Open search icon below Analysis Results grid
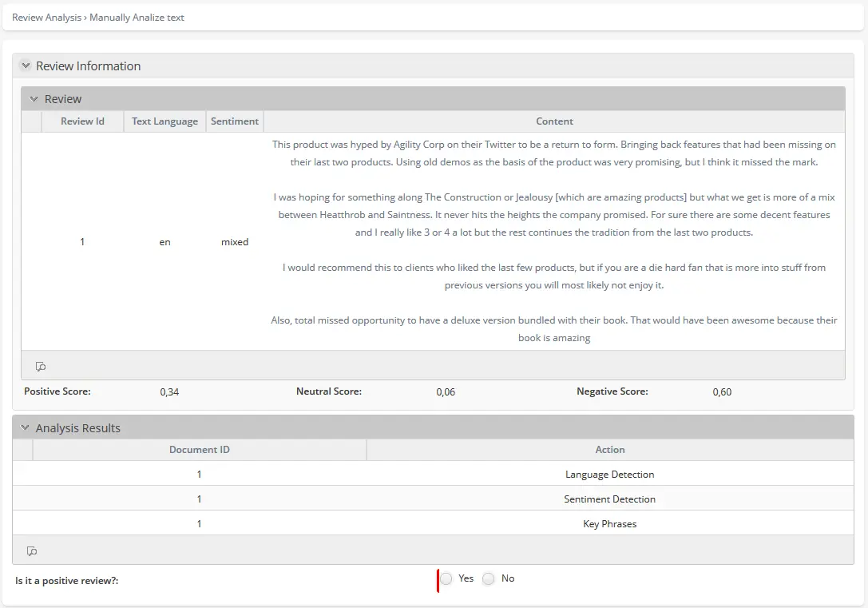868x608 pixels. tap(32, 551)
